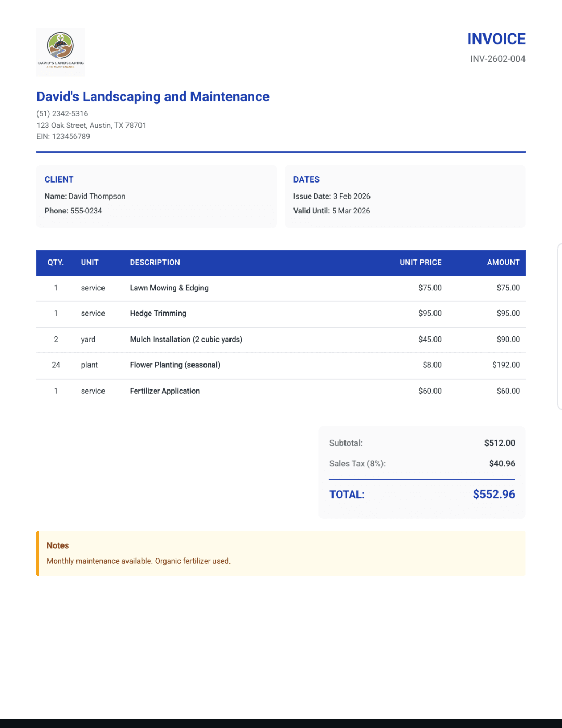Click the TOTAL value $552.96
This screenshot has width=562, height=728.
493,494
